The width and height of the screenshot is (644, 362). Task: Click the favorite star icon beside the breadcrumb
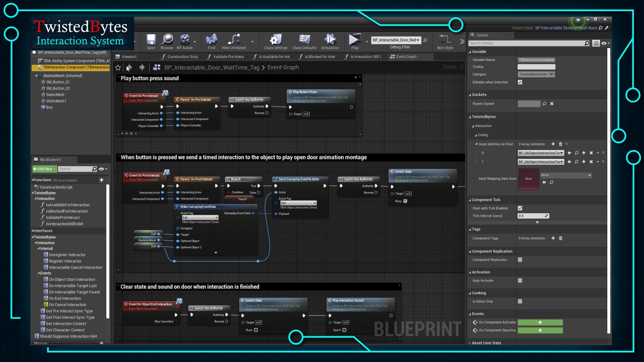point(118,67)
